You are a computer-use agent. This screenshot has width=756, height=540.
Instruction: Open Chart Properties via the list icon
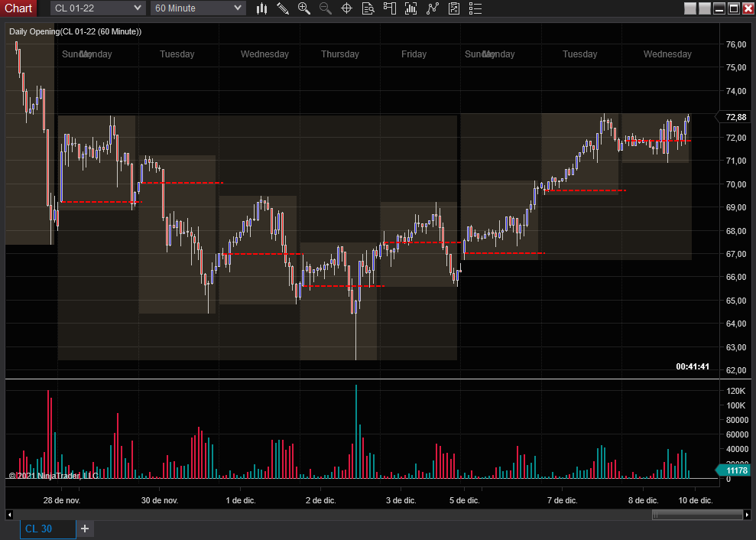pyautogui.click(x=475, y=8)
